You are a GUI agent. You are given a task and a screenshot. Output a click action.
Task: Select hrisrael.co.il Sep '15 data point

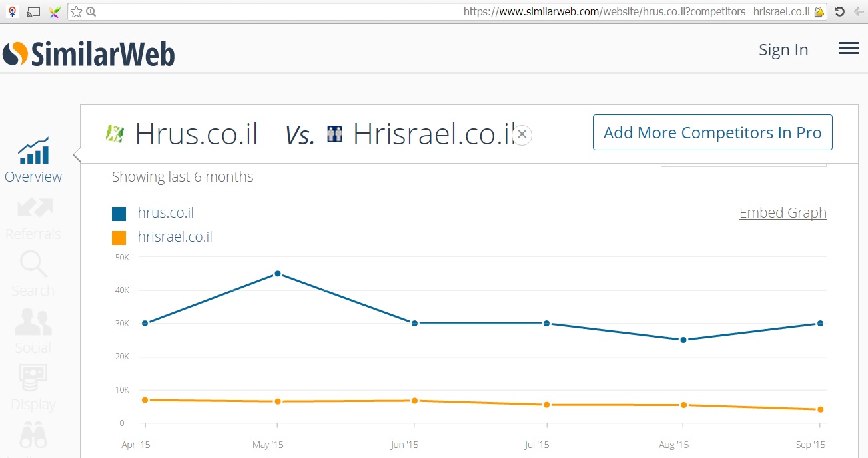click(x=820, y=409)
